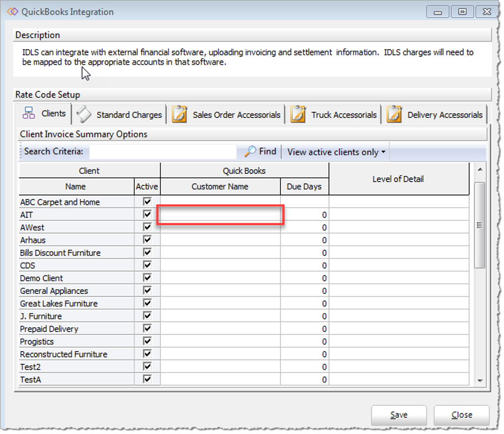This screenshot has height=434, width=504.
Task: Close the window with the X button
Action: click(487, 12)
